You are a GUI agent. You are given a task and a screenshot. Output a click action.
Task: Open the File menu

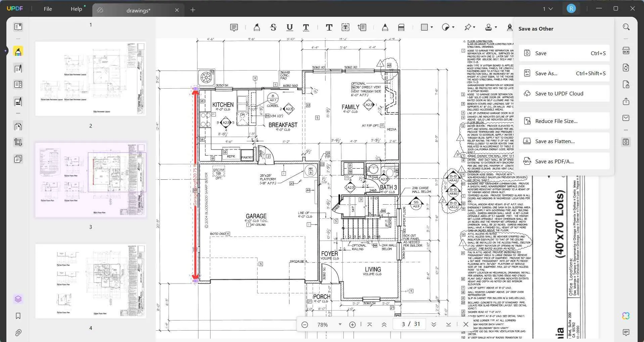pos(48,9)
